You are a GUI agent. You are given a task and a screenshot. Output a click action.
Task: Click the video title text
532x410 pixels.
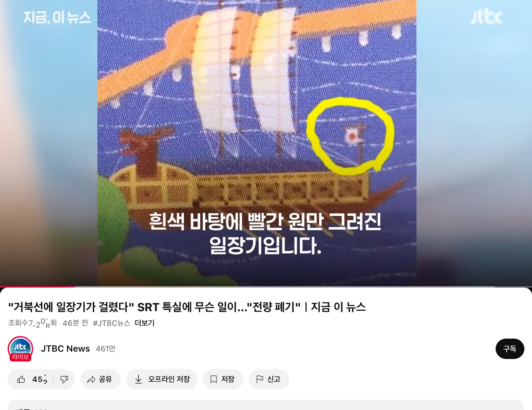(187, 307)
